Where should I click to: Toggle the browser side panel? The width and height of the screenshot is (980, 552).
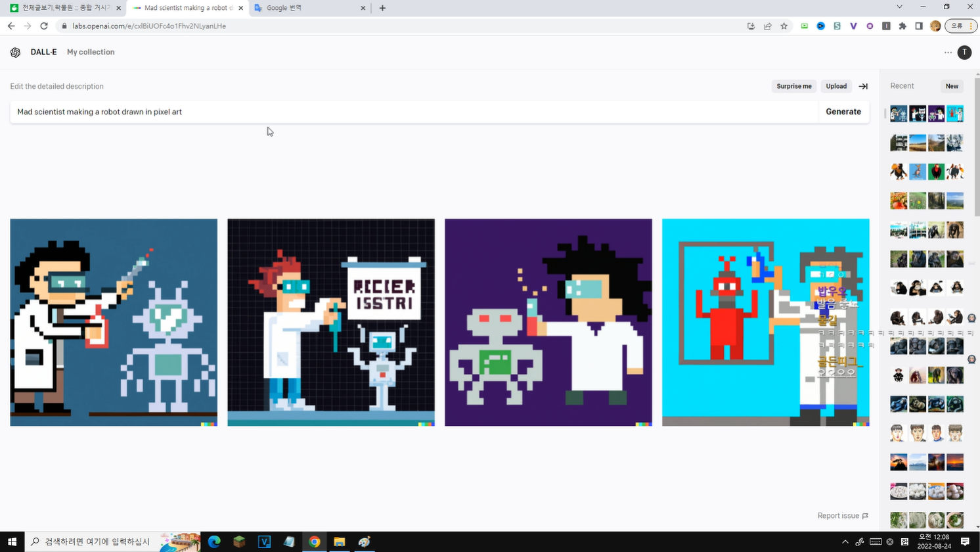[919, 26]
